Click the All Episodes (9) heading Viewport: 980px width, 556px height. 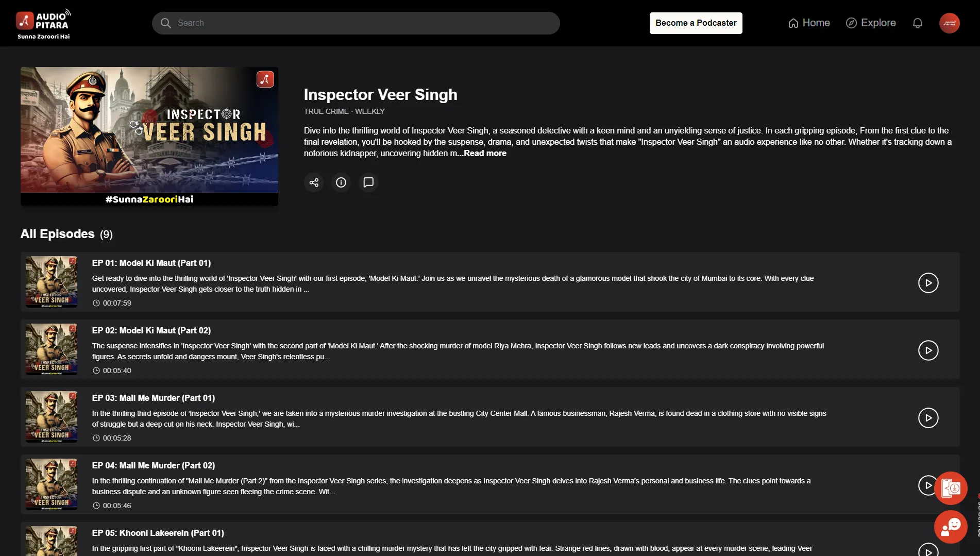[66, 234]
